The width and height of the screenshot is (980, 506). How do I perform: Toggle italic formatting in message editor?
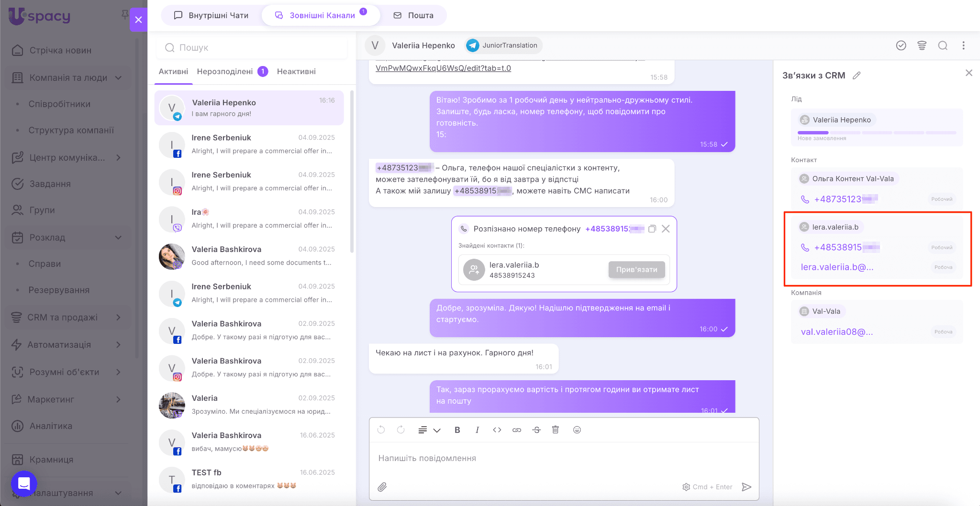477,430
